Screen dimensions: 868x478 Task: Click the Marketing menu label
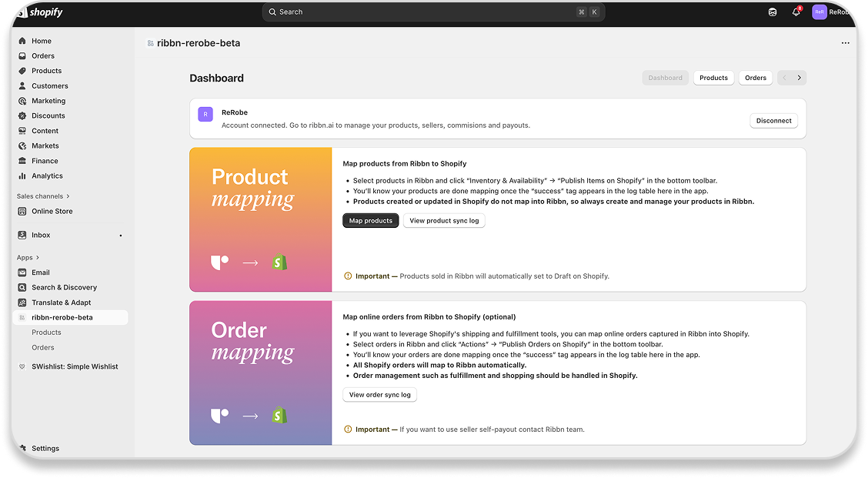(48, 101)
